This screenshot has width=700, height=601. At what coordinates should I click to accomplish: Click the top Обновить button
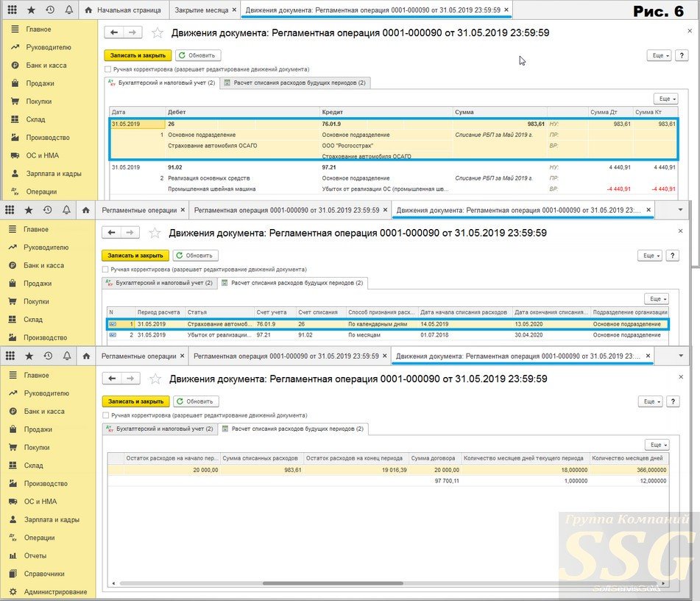(198, 55)
